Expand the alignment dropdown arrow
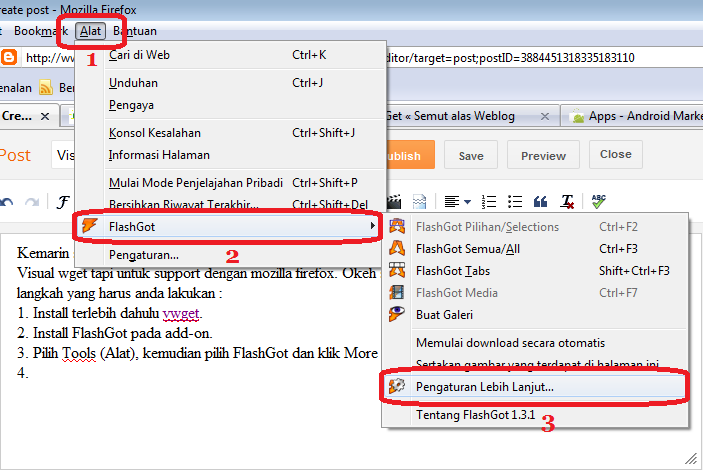Viewport: 703px width, 470px height. pos(468,202)
